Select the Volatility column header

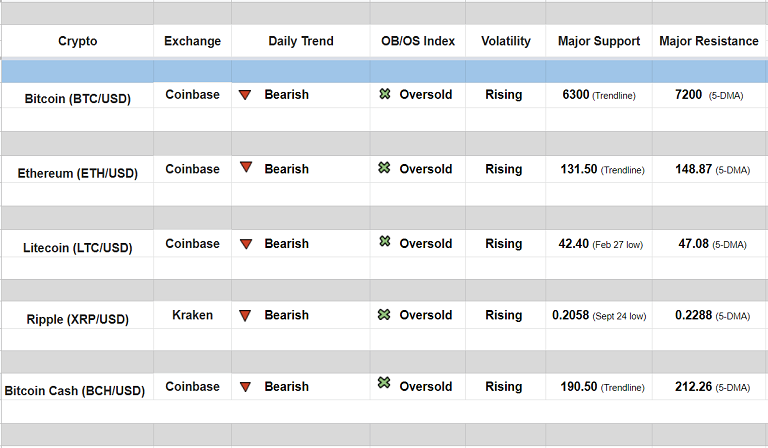(x=505, y=41)
